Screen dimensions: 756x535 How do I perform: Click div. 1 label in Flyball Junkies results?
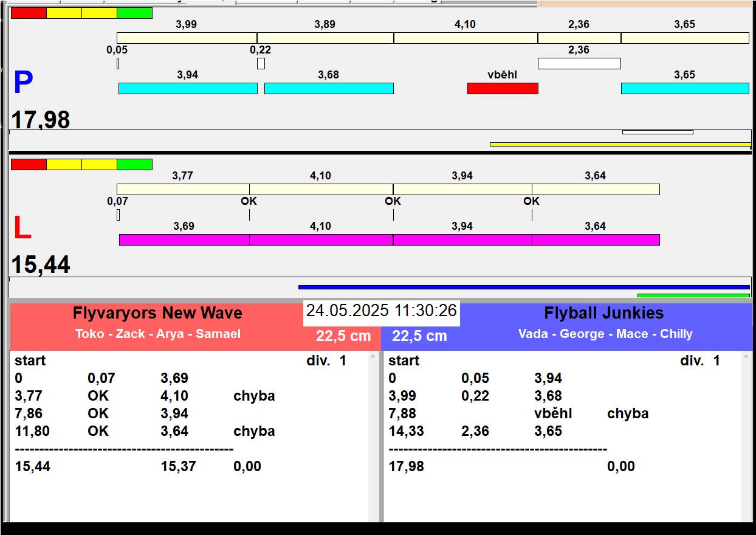[x=700, y=361]
